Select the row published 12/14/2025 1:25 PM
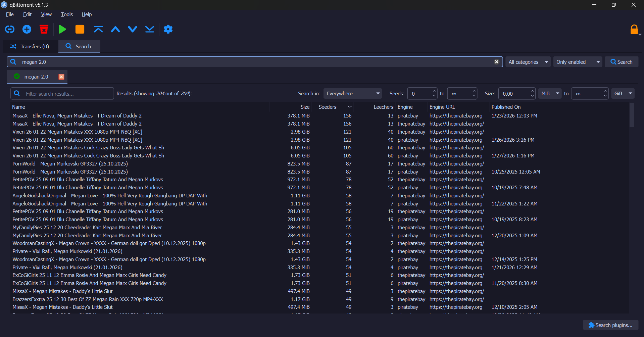The height and width of the screenshot is (337, 644). [319, 259]
